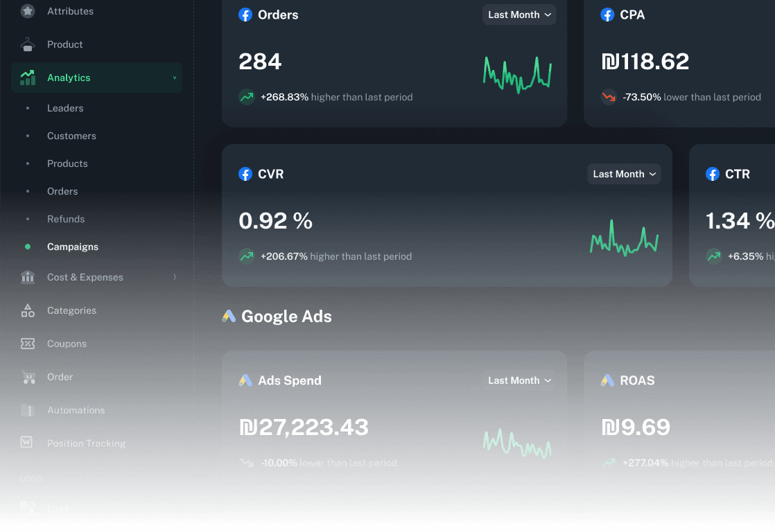Viewport: 775px width, 532px height.
Task: Click the +277.04% higher than last period text
Action: point(697,463)
